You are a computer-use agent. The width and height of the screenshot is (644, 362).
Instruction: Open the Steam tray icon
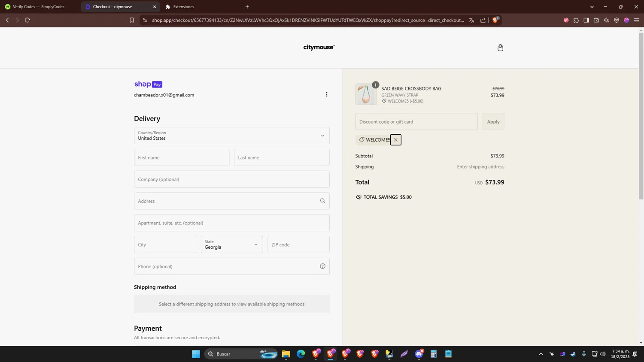(x=573, y=354)
